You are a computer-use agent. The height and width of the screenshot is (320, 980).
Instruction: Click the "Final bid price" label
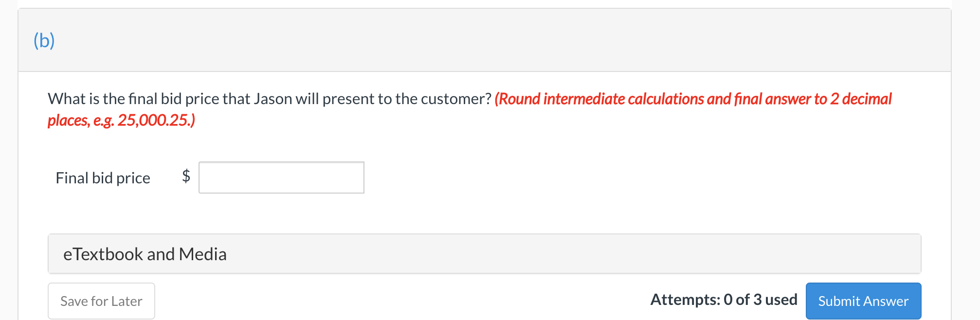103,178
